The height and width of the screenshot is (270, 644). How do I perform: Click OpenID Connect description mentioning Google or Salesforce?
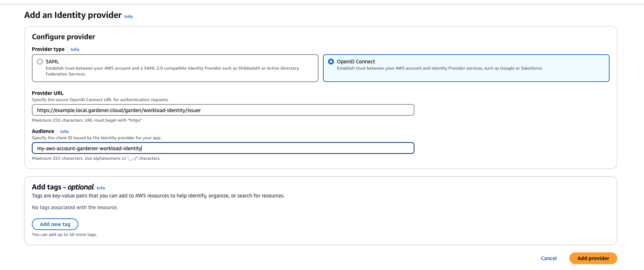pyautogui.click(x=439, y=68)
